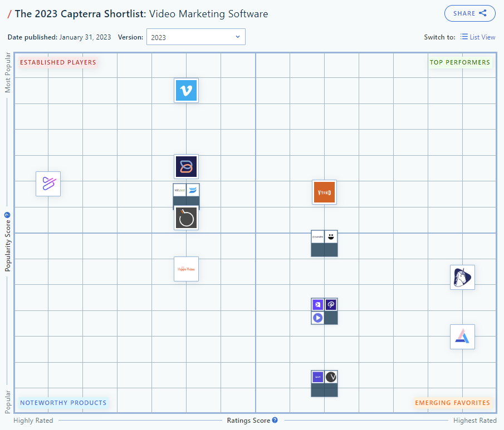The height and width of the screenshot is (430, 504).
Task: Select the smiley face logo tile
Action: point(331,237)
